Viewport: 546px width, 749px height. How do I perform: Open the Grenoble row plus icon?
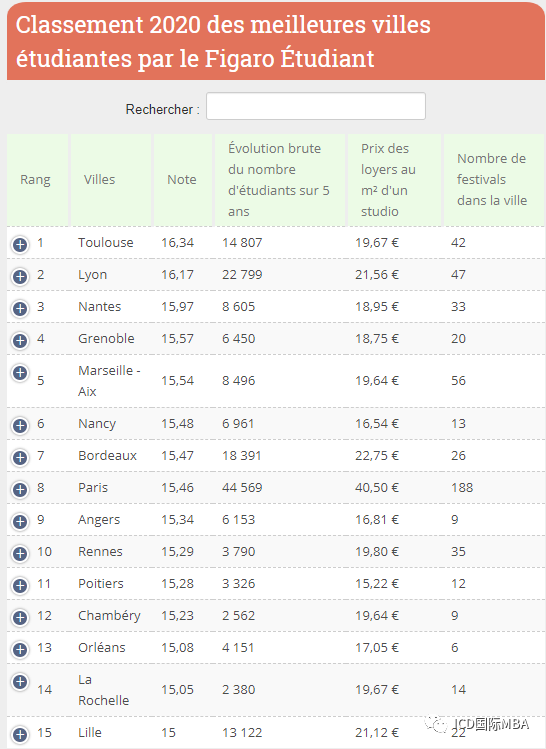(20, 341)
